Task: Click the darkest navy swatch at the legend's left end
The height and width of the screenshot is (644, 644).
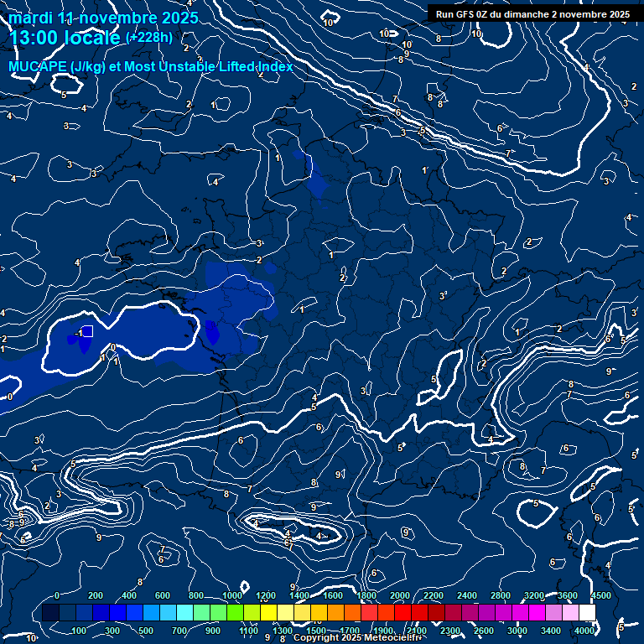Action: [50, 613]
